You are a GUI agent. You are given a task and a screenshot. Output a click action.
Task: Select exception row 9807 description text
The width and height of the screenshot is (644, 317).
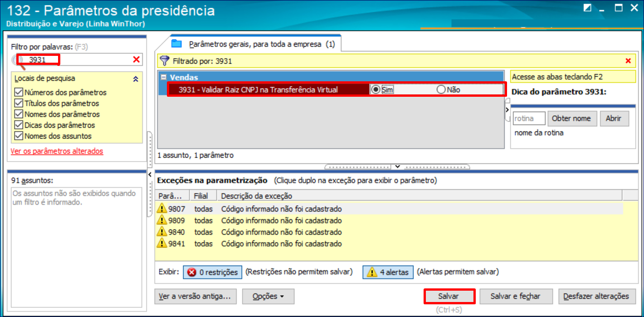tap(281, 209)
